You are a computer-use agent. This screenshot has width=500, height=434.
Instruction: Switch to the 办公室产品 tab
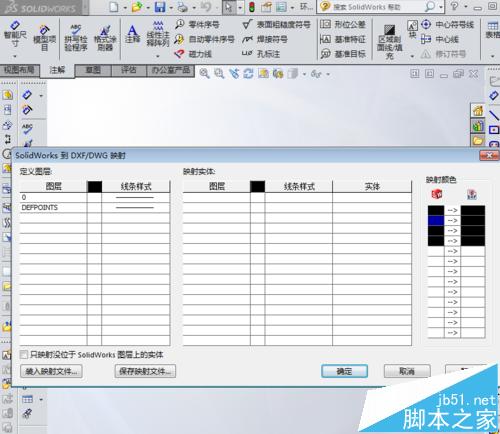[171, 70]
